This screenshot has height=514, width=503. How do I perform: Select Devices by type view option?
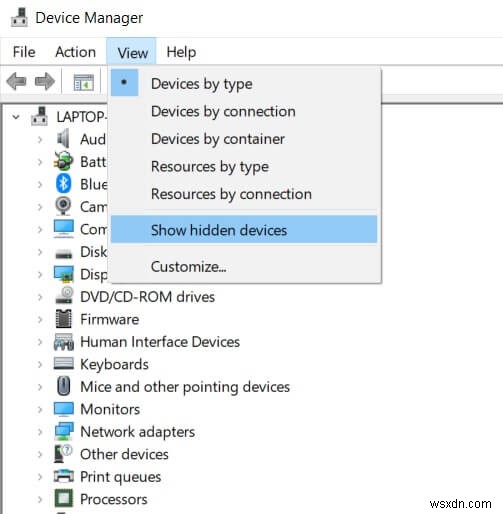point(244,83)
